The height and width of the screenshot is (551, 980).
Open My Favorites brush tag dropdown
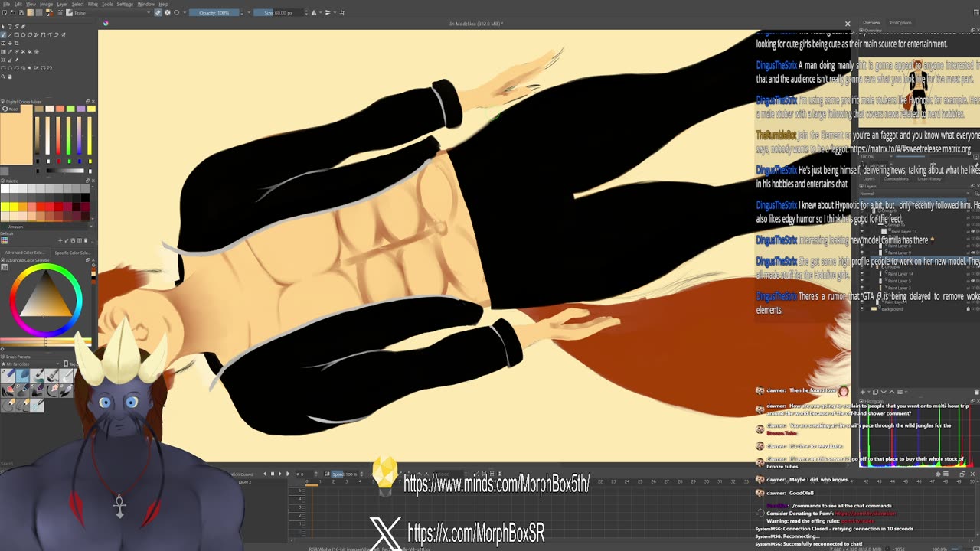pyautogui.click(x=31, y=364)
